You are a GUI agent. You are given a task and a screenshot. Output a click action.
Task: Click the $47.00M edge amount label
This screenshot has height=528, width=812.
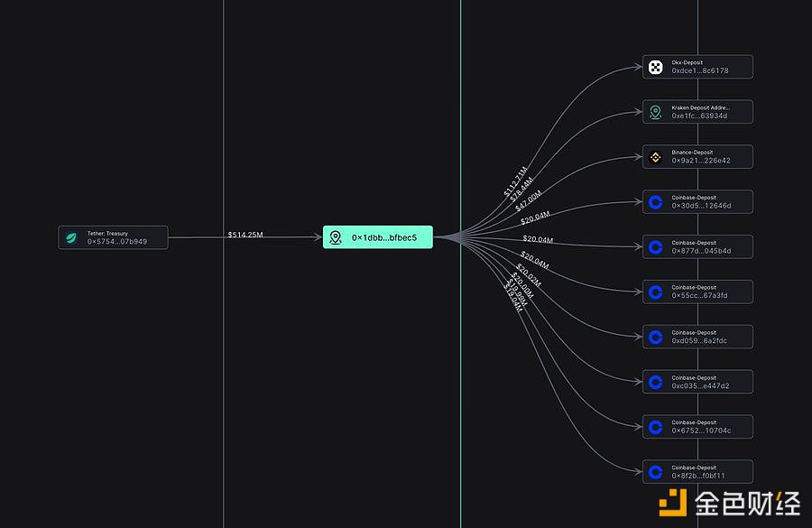click(x=529, y=200)
